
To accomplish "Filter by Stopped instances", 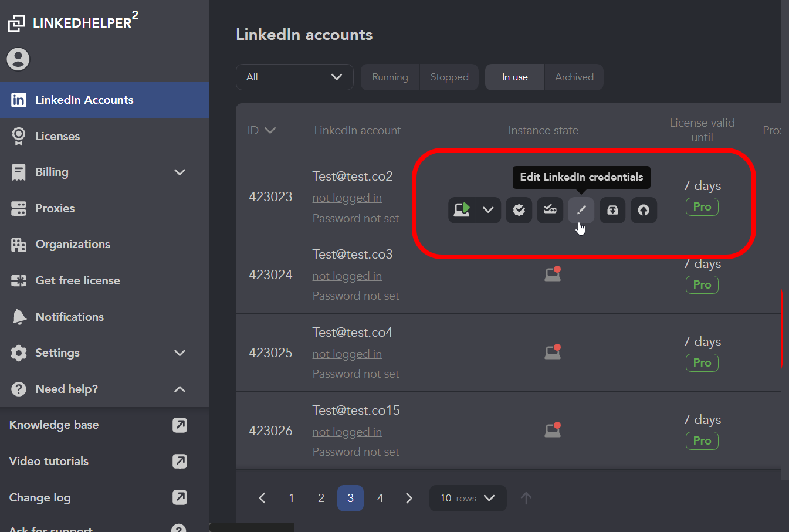I will coord(449,77).
